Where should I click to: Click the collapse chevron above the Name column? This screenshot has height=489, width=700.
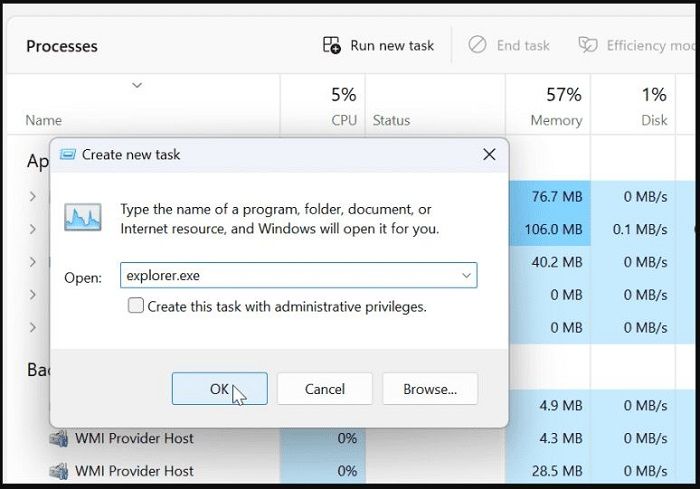coord(137,85)
